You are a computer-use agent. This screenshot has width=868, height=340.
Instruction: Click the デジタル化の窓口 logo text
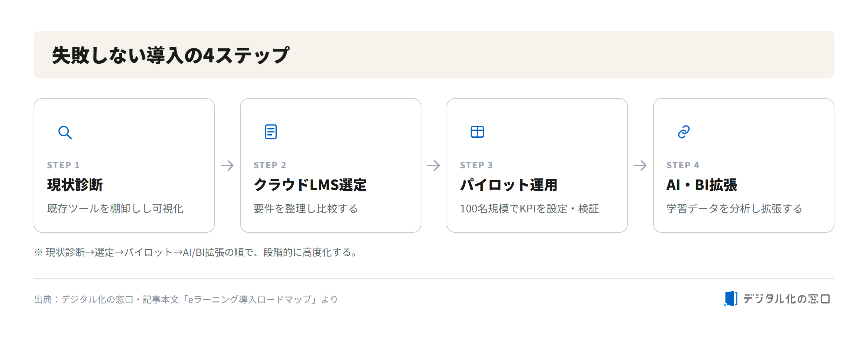click(786, 299)
